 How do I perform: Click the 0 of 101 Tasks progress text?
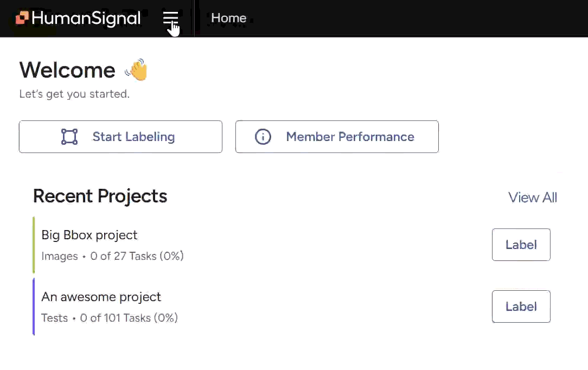tap(129, 318)
